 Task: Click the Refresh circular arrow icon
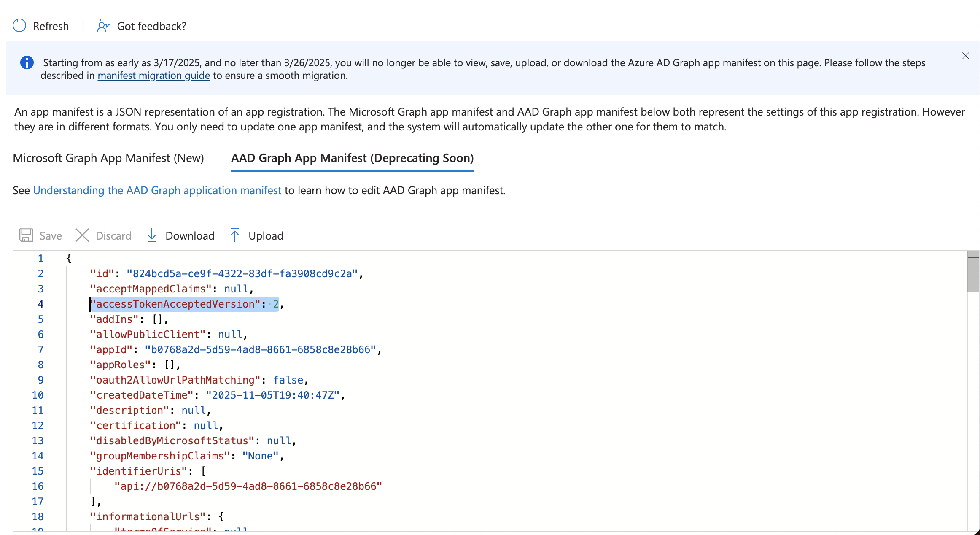[19, 26]
